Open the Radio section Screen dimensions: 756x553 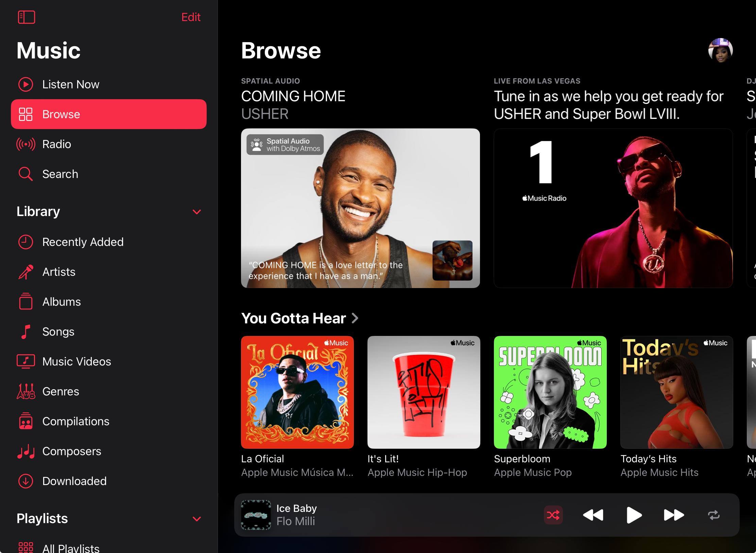(56, 144)
